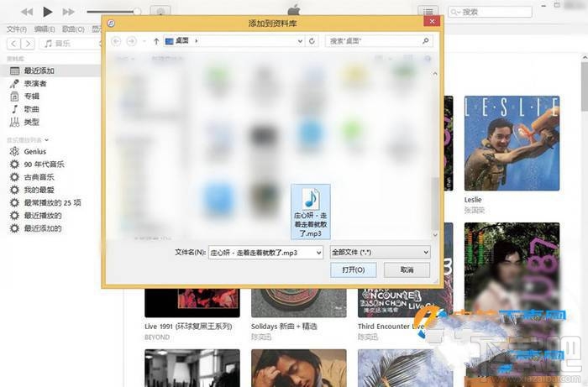This screenshot has height=387, width=588.
Task: Open the Third Encounter Live album title
Action: click(x=390, y=327)
